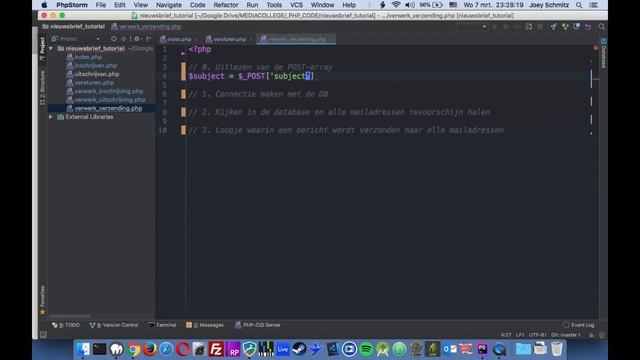Open the Refactor menu
Screen dimensions: 640x360
tap(226, 5)
